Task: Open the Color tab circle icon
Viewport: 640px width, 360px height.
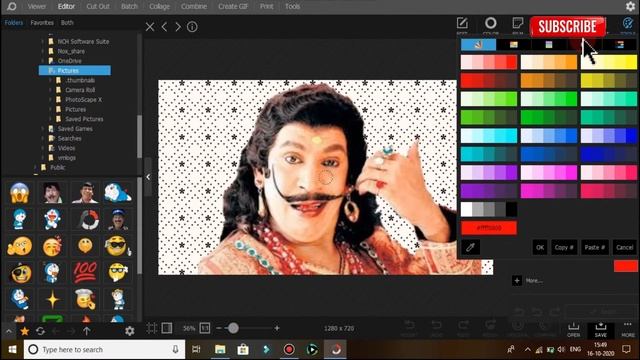Action: point(491,23)
